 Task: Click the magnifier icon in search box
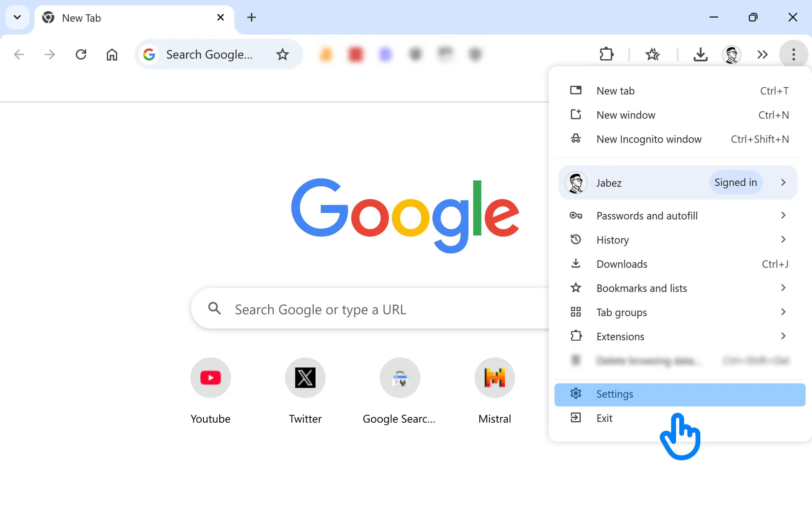click(215, 309)
